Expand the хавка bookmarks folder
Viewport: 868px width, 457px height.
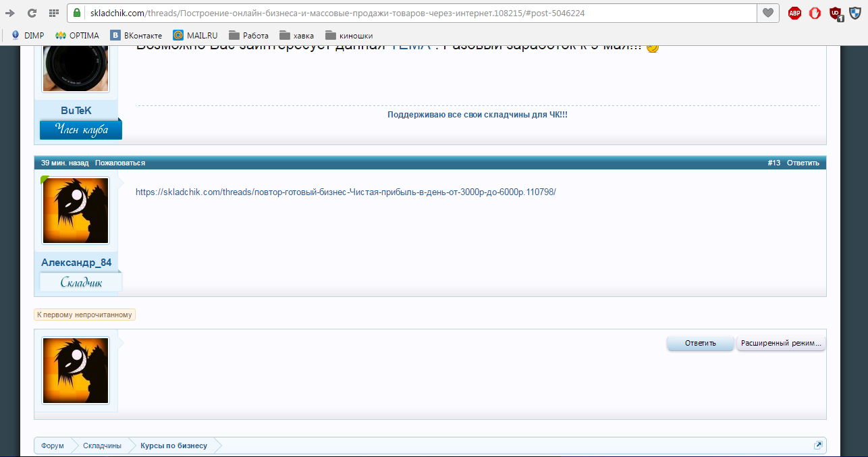(297, 35)
